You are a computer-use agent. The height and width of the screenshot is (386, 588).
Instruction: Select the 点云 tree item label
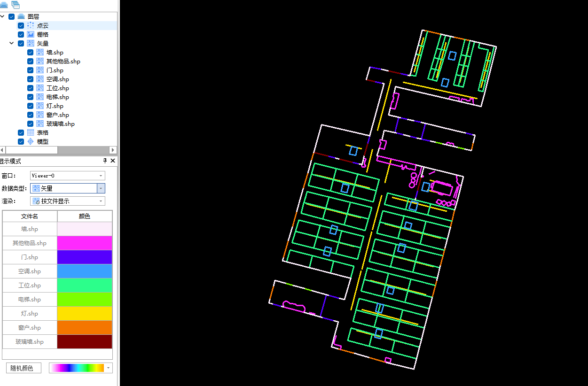[43, 25]
